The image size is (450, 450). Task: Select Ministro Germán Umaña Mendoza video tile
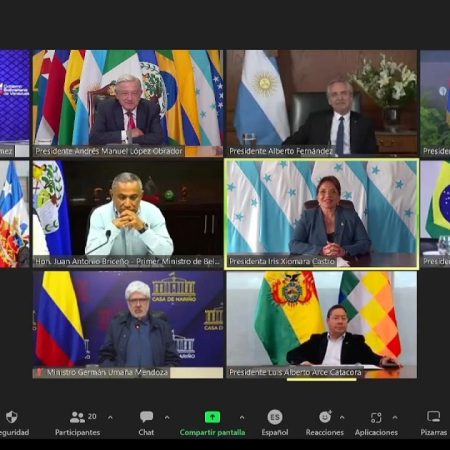(128, 325)
